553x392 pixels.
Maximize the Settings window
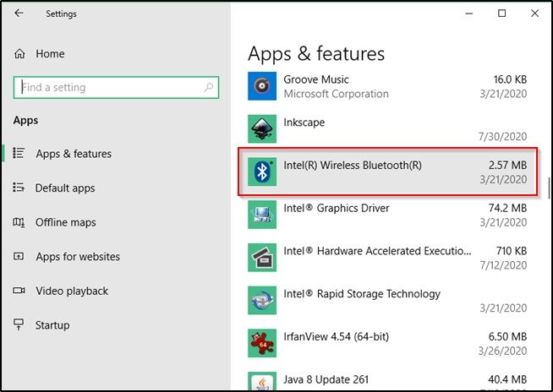tap(502, 14)
